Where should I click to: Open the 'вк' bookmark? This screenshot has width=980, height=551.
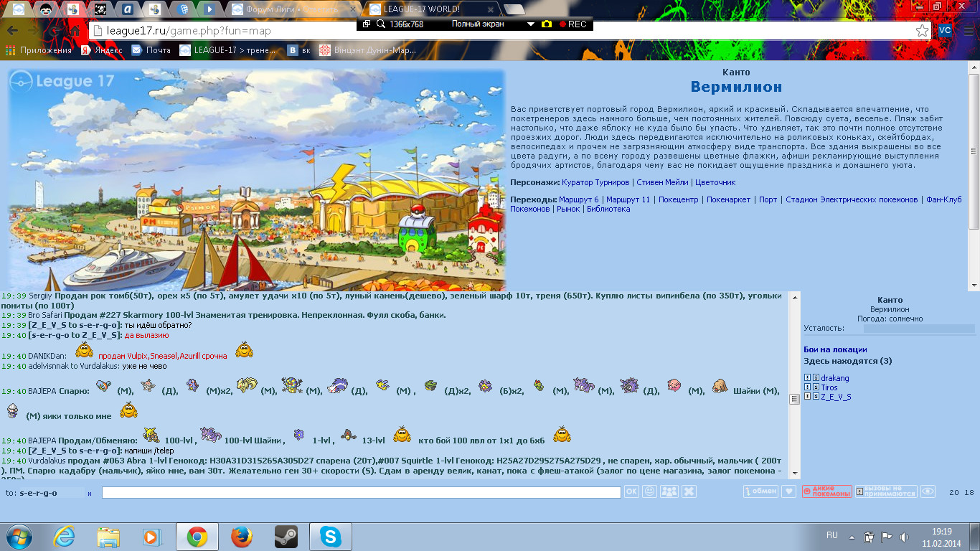click(299, 50)
